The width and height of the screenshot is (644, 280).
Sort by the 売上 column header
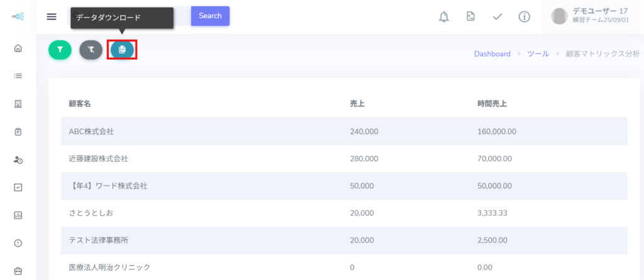coord(357,103)
